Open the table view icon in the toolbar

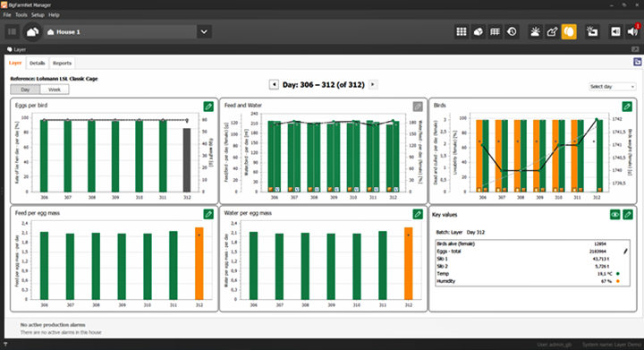coord(495,31)
